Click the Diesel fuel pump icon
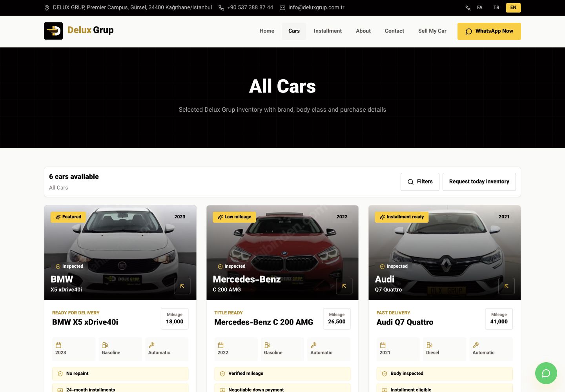This screenshot has width=565, height=392. click(x=429, y=345)
